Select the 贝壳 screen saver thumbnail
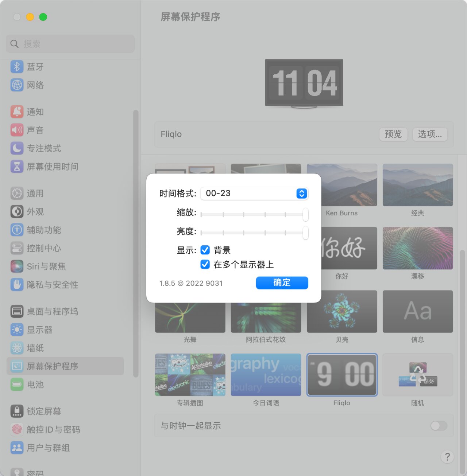This screenshot has width=467, height=476. click(342, 312)
